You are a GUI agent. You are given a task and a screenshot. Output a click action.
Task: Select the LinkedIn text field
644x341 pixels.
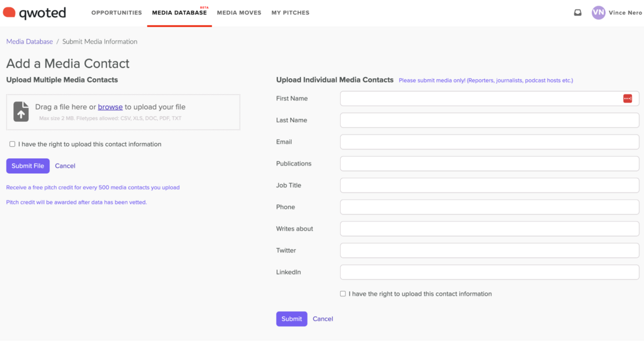tap(489, 272)
